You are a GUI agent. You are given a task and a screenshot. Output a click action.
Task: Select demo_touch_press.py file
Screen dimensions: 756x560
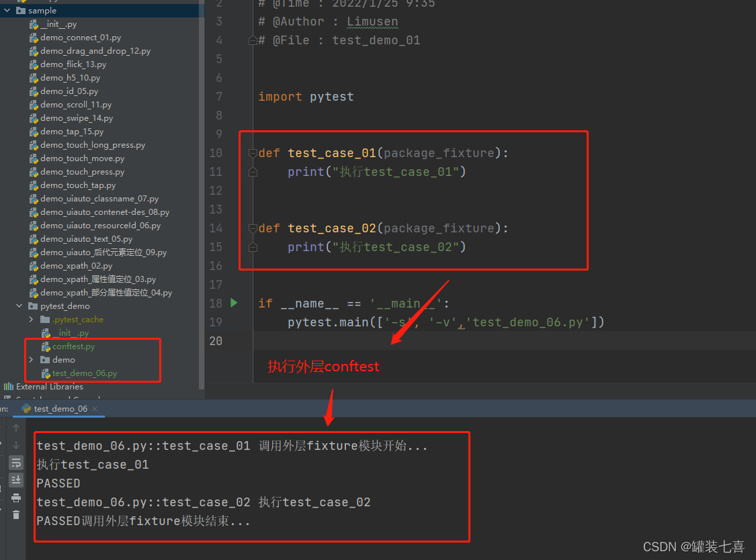[83, 172]
